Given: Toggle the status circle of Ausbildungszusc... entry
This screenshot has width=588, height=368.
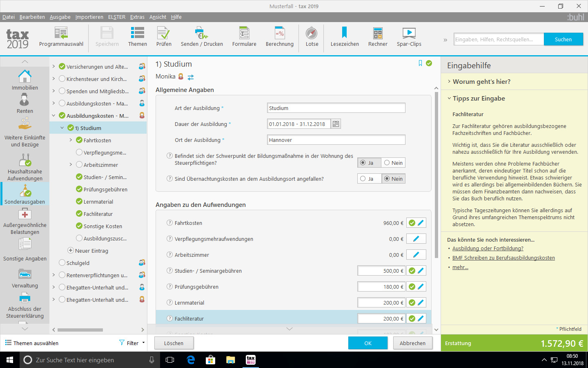Looking at the screenshot, I should point(79,238).
